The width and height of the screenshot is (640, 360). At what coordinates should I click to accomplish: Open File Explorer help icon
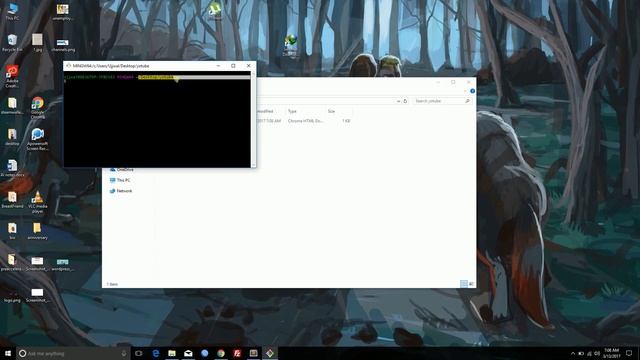(x=472, y=91)
